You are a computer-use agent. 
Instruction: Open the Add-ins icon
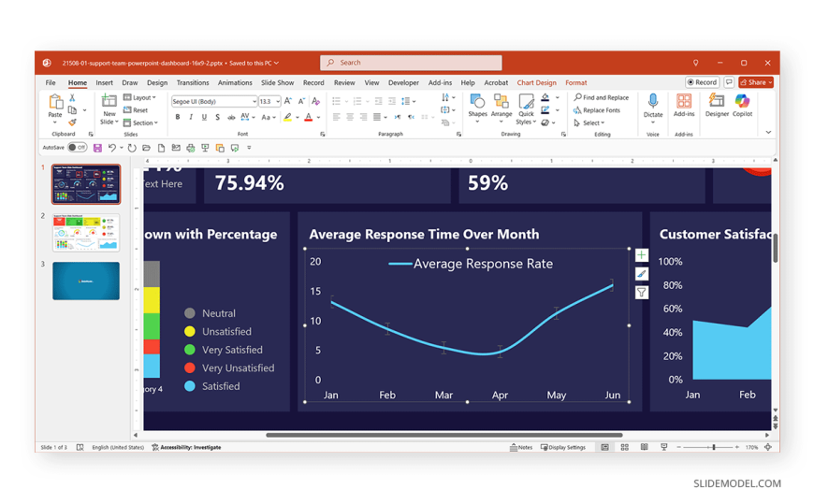coord(684,101)
